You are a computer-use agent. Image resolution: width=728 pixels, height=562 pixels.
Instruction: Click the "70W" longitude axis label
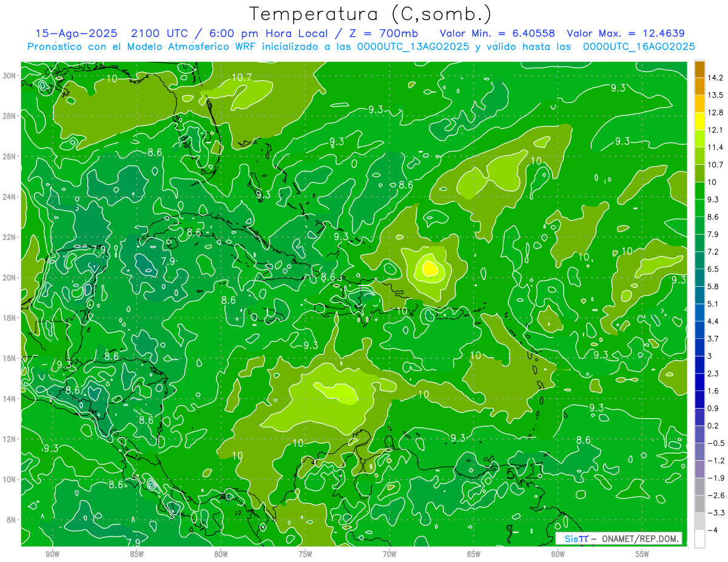click(389, 554)
